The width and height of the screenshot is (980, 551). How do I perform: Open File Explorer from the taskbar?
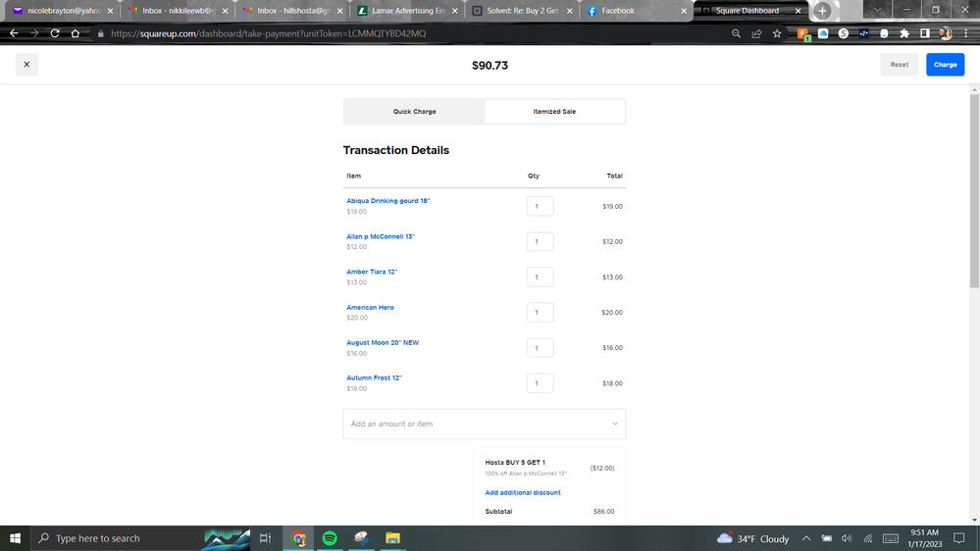pos(392,538)
